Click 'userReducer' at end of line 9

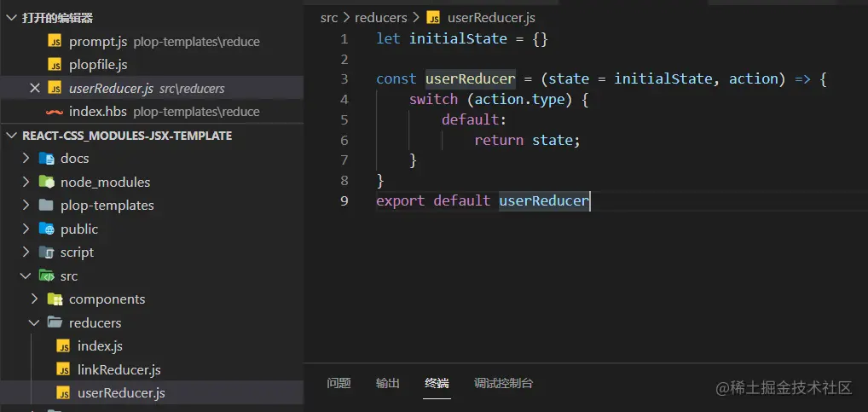[x=544, y=200]
